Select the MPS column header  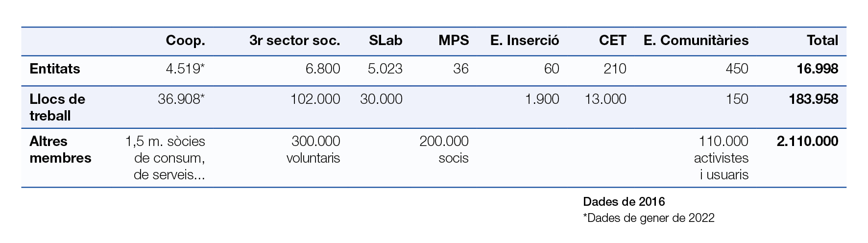454,41
